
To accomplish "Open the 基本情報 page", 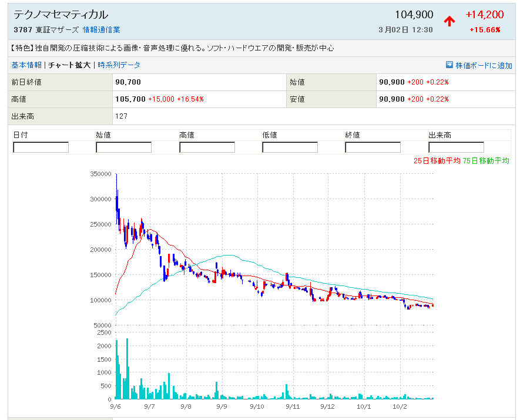I will [26, 65].
